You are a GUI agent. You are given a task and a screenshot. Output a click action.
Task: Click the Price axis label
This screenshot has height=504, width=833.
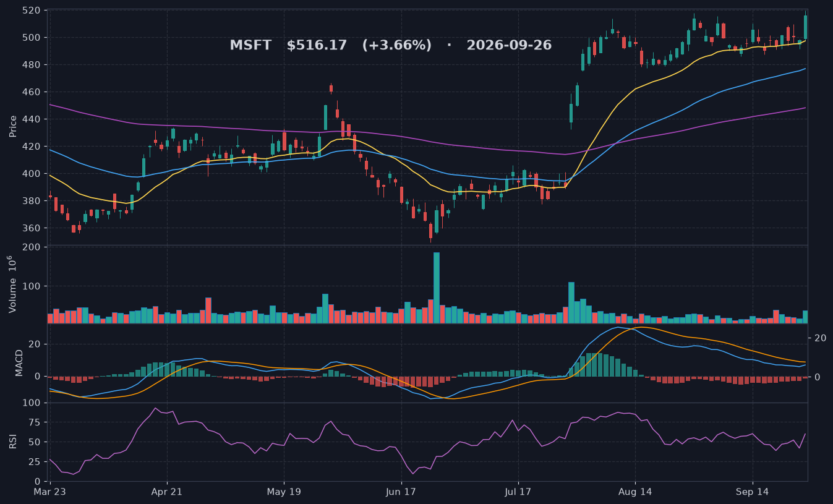coord(13,126)
